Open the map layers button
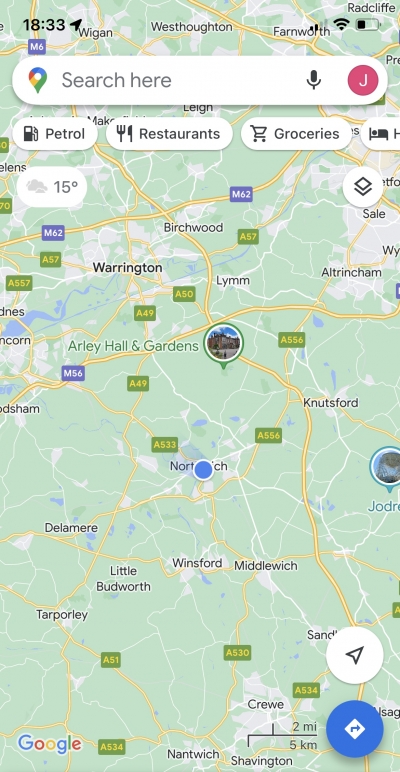This screenshot has height=772, width=400. 363,187
